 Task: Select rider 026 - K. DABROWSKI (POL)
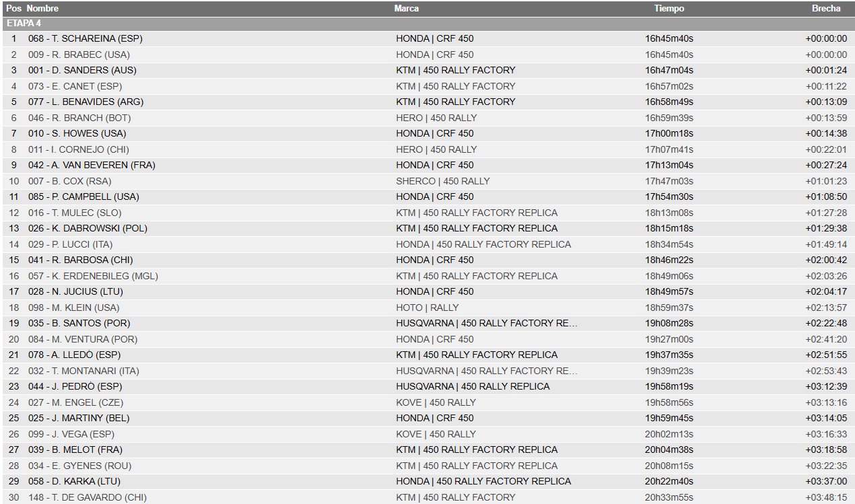point(88,228)
